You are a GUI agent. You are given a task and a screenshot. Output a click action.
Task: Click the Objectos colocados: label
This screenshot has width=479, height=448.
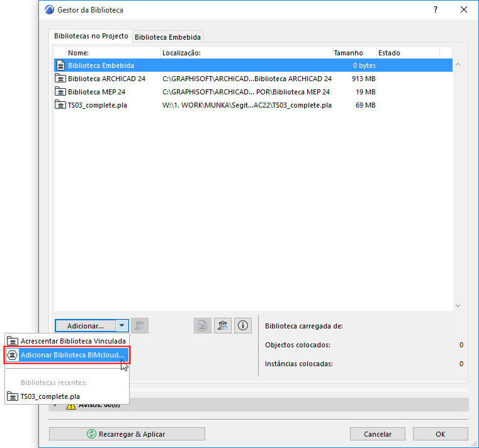pyautogui.click(x=298, y=345)
